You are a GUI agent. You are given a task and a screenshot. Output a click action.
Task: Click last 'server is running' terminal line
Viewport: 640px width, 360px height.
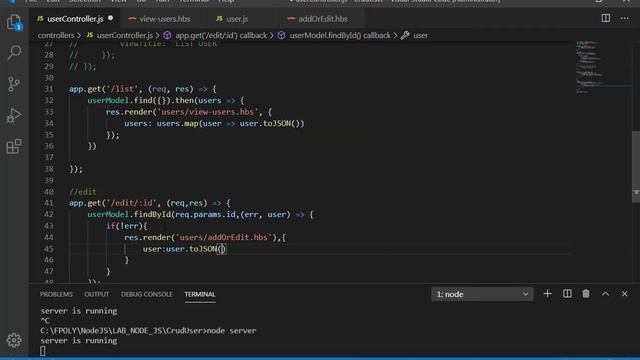coord(79,340)
